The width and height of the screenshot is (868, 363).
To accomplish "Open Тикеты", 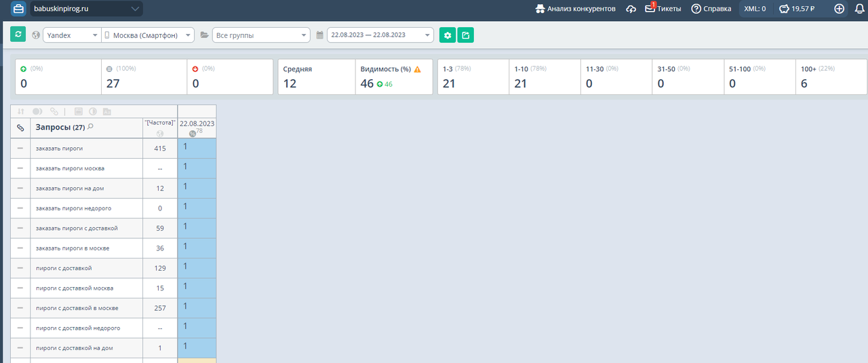I will click(x=663, y=9).
